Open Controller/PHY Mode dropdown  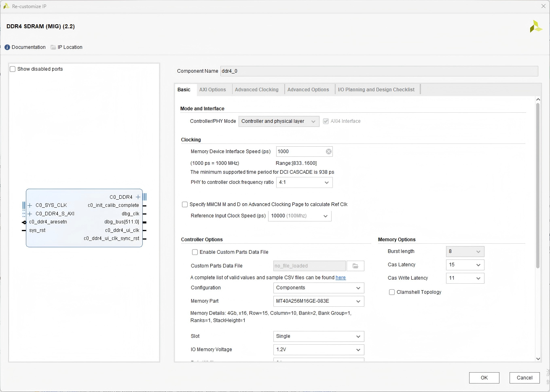(x=279, y=121)
